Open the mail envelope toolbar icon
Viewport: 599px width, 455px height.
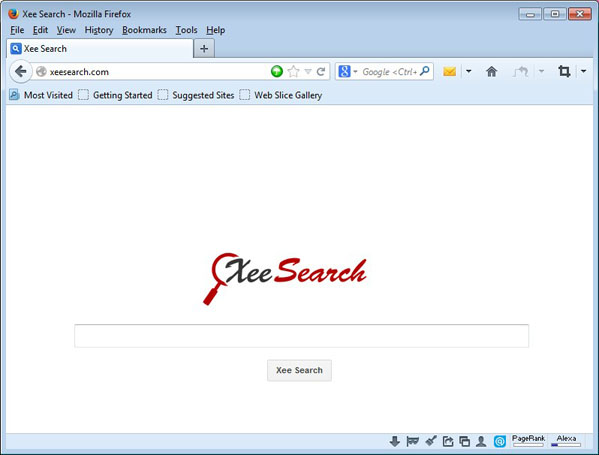tap(449, 71)
